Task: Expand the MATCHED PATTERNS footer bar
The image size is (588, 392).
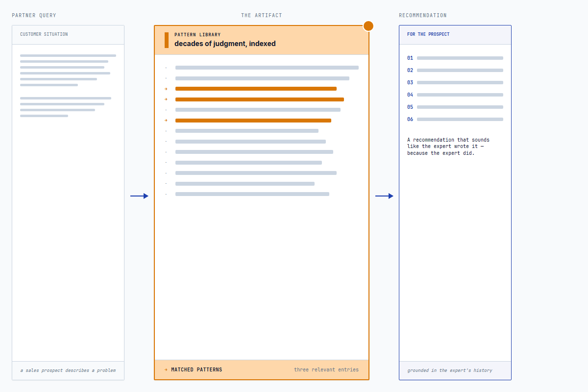Action: click(x=261, y=369)
